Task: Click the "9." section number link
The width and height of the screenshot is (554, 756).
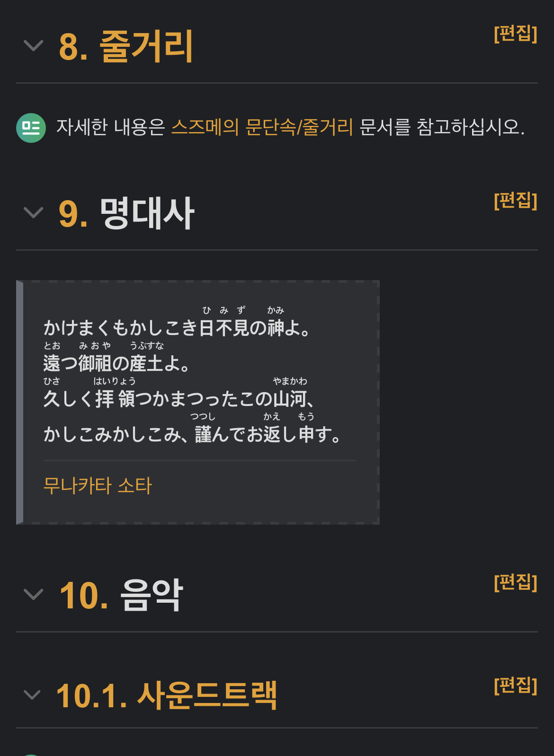Action: [x=73, y=214]
